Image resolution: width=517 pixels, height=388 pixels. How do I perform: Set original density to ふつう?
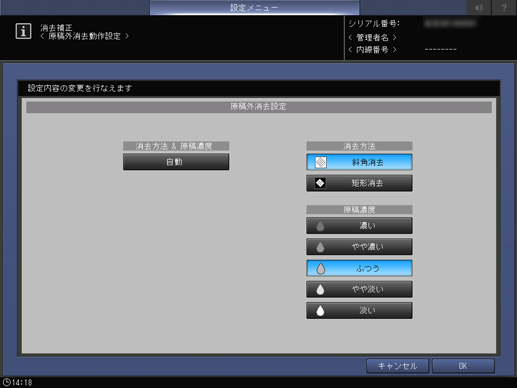click(359, 268)
